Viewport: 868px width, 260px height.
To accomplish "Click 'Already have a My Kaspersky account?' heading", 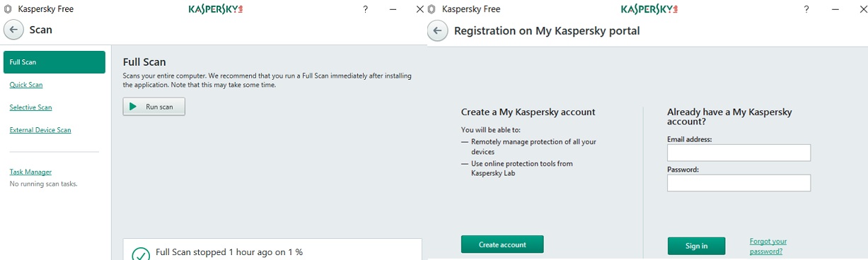I will point(729,117).
